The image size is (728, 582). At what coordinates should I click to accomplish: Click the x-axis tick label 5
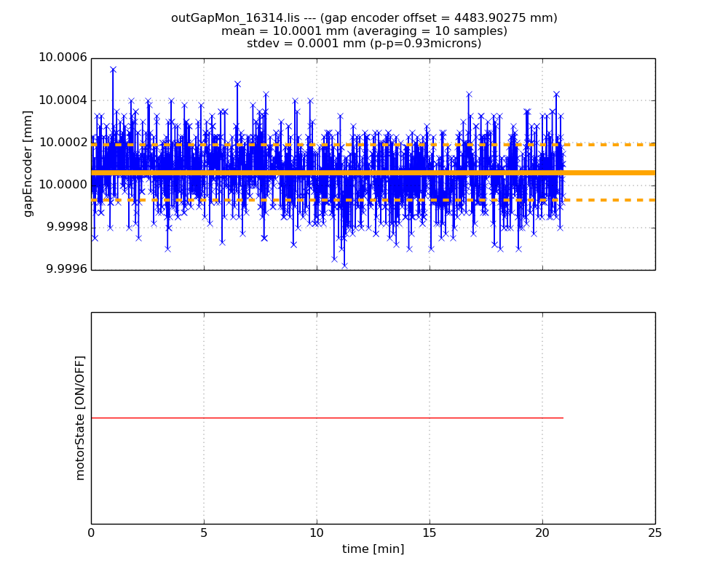pyautogui.click(x=204, y=533)
